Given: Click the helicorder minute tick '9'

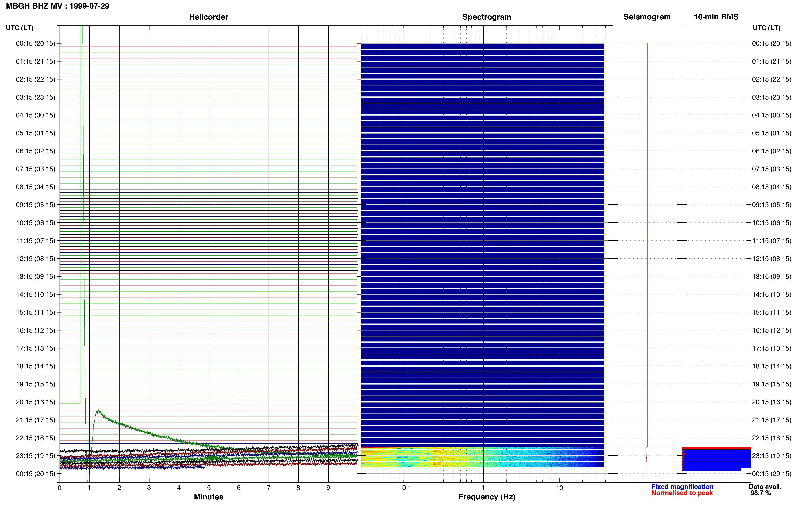Looking at the screenshot, I should (328, 487).
